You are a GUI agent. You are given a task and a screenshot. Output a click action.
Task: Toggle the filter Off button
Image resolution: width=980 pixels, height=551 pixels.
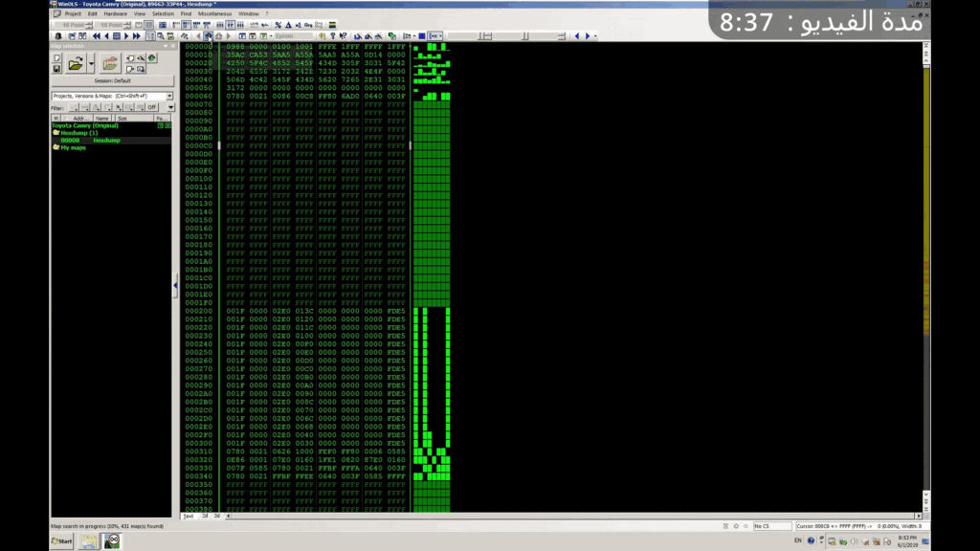point(151,108)
